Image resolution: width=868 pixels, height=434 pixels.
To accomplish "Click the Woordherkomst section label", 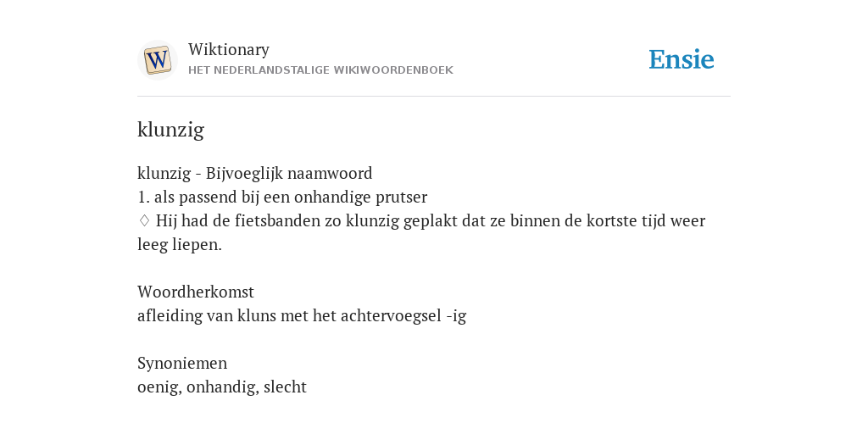I will tap(196, 292).
